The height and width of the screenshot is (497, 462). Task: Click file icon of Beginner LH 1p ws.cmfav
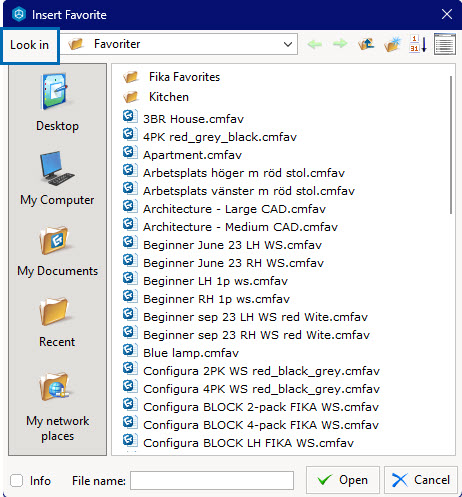tap(130, 279)
